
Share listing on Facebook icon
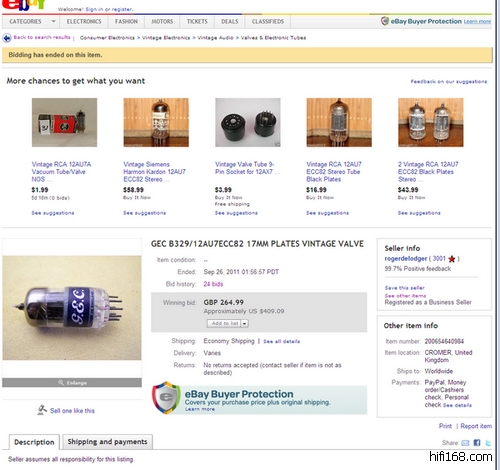click(x=477, y=443)
